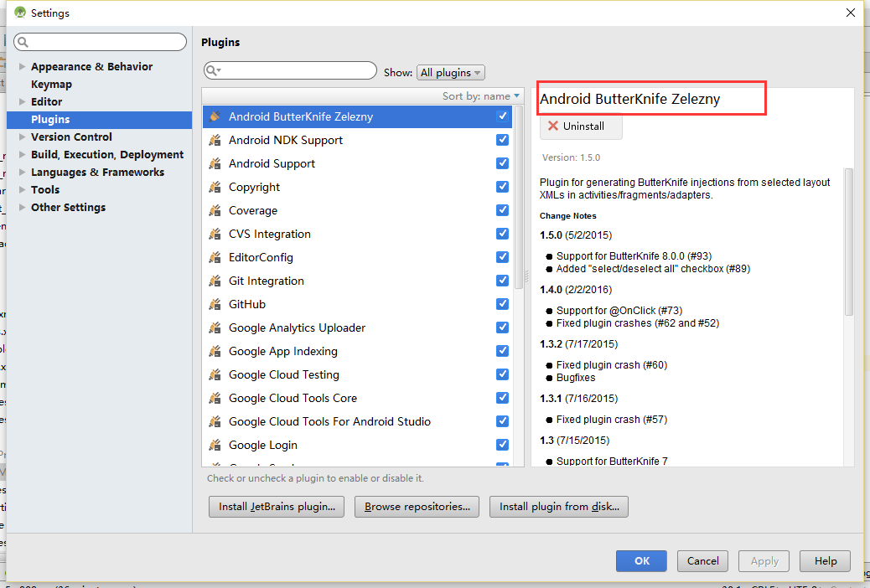
Task: Click the Android NDK Support plugin icon
Action: coord(215,141)
